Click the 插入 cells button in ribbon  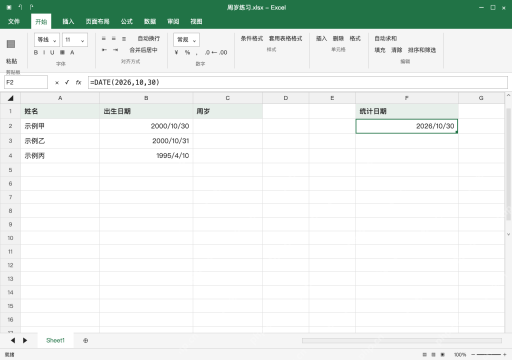(x=321, y=39)
